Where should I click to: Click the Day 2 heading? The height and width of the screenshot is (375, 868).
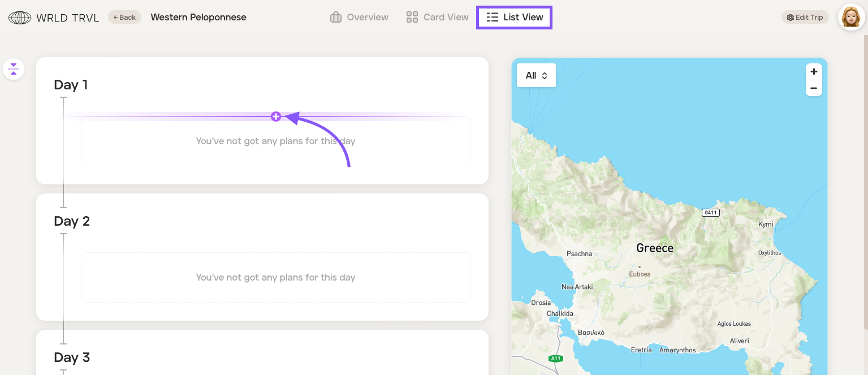[72, 221]
